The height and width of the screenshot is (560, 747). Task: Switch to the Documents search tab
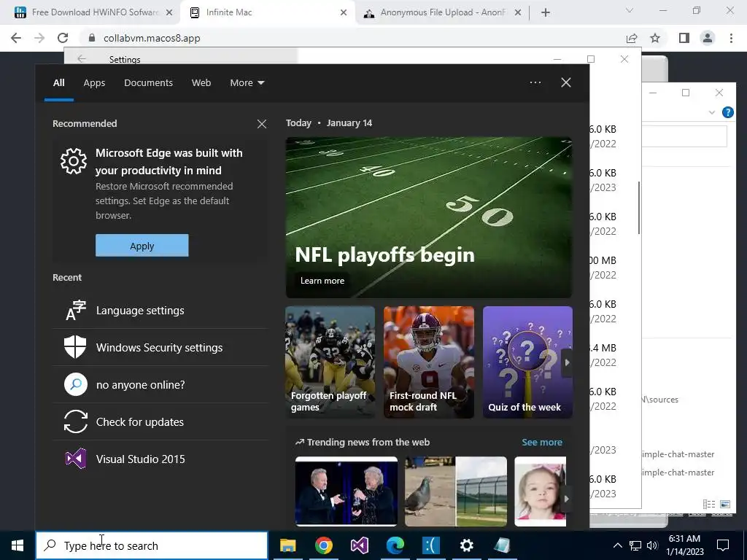click(x=148, y=83)
